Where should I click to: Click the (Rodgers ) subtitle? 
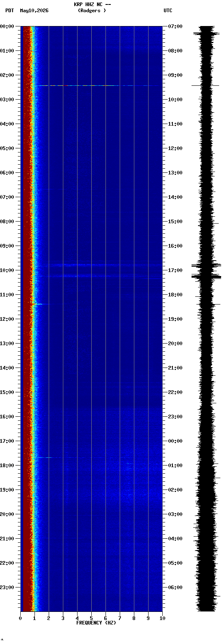click(92, 11)
